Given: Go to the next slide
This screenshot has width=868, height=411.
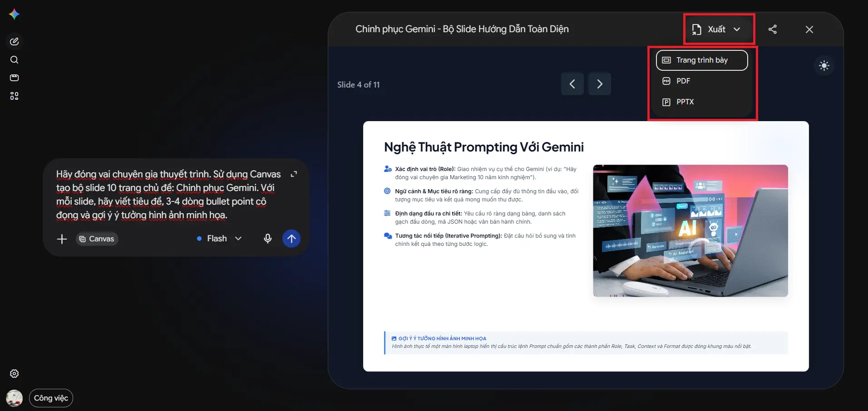Looking at the screenshot, I should [x=599, y=84].
